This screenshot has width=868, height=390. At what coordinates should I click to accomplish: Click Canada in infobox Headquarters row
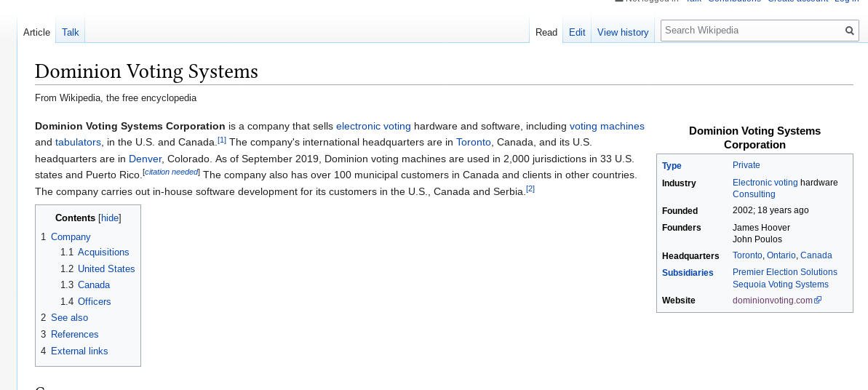pyautogui.click(x=816, y=255)
